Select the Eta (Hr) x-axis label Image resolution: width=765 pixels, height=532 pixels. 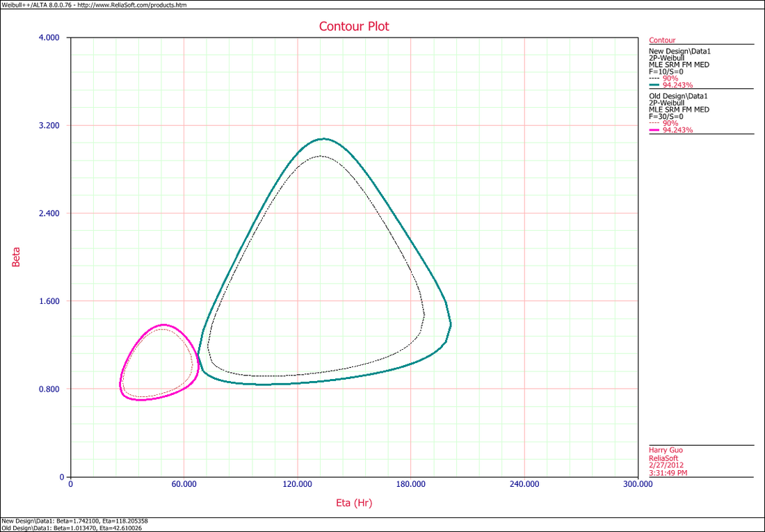[354, 502]
